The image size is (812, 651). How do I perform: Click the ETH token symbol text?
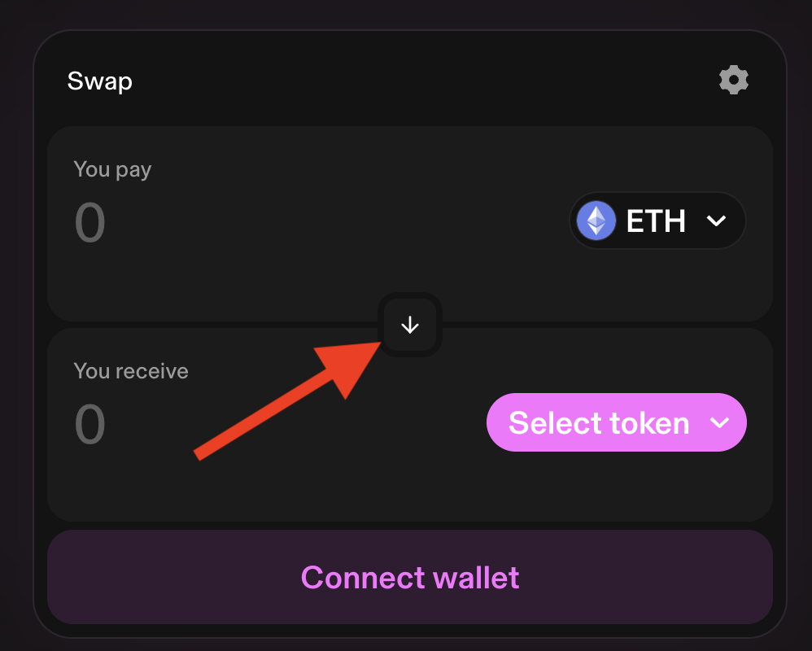tap(656, 221)
